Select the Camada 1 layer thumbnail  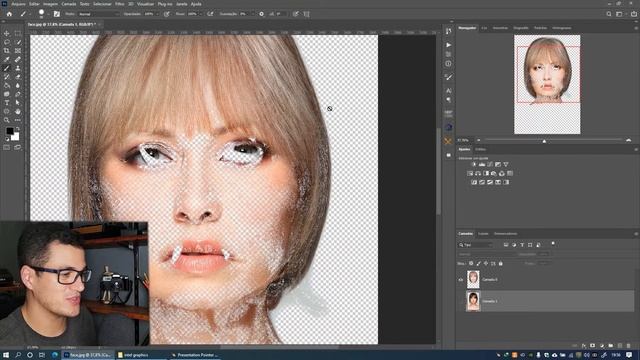tap(473, 301)
